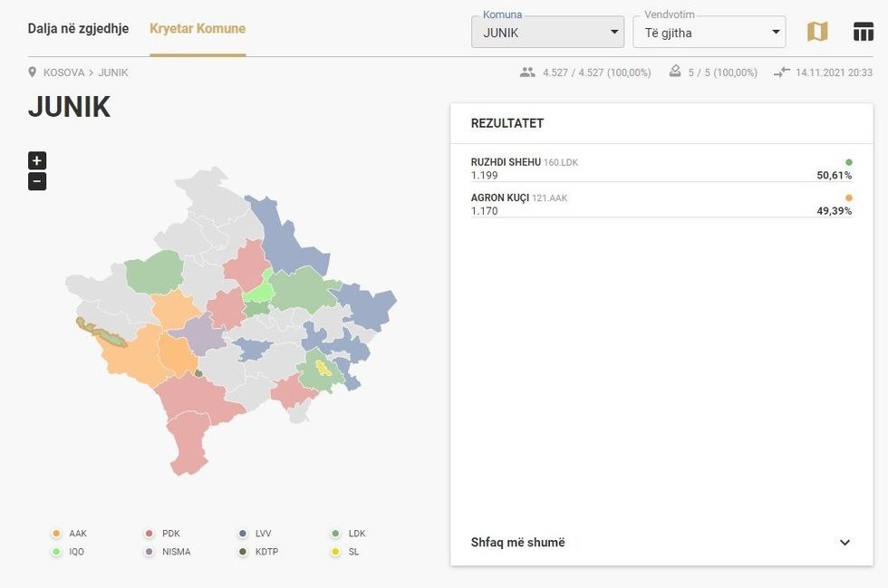Switch to the map view icon
This screenshot has height=588, width=888.
coord(817,32)
